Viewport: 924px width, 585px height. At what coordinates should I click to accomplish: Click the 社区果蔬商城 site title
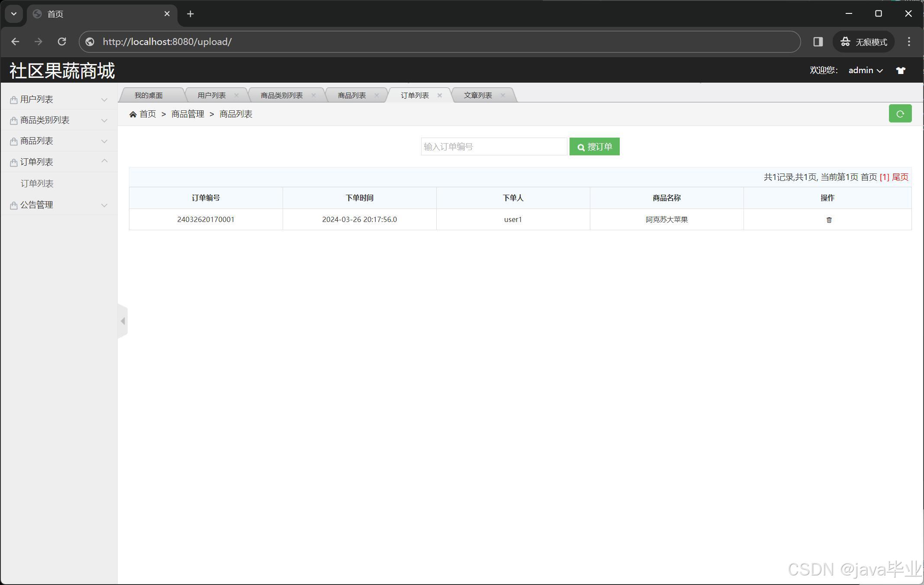tap(62, 71)
